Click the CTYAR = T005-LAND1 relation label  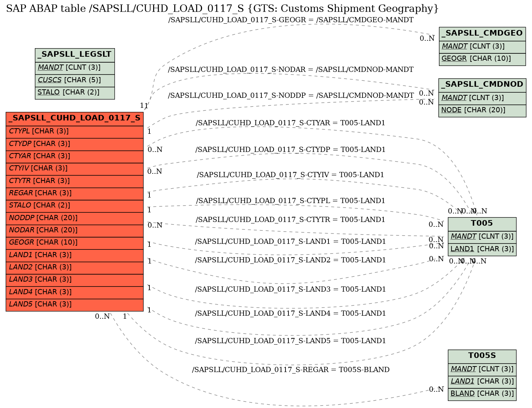[291, 123]
